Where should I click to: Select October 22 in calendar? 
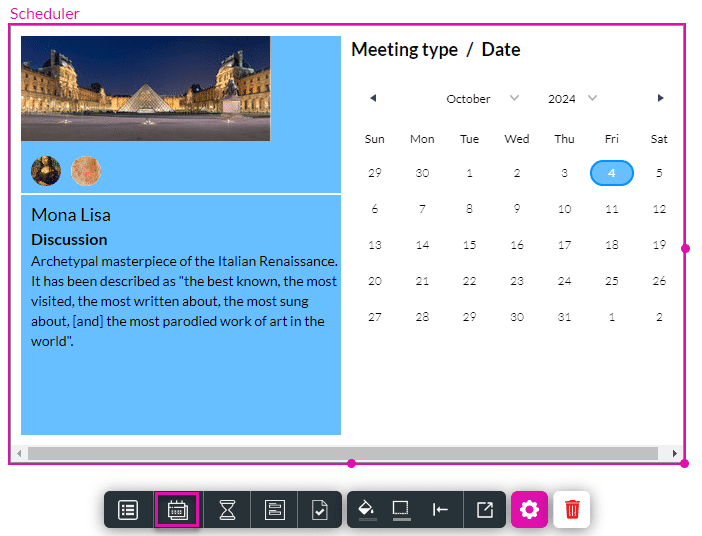(x=469, y=281)
